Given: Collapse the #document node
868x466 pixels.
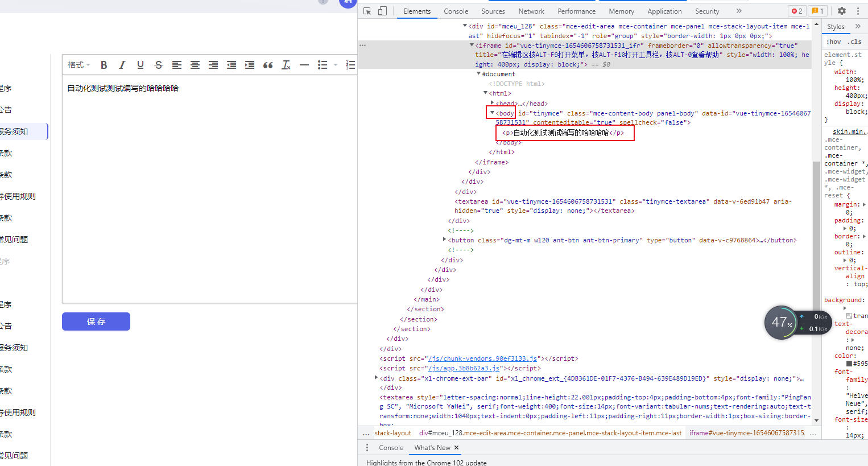Looking at the screenshot, I should click(x=478, y=73).
